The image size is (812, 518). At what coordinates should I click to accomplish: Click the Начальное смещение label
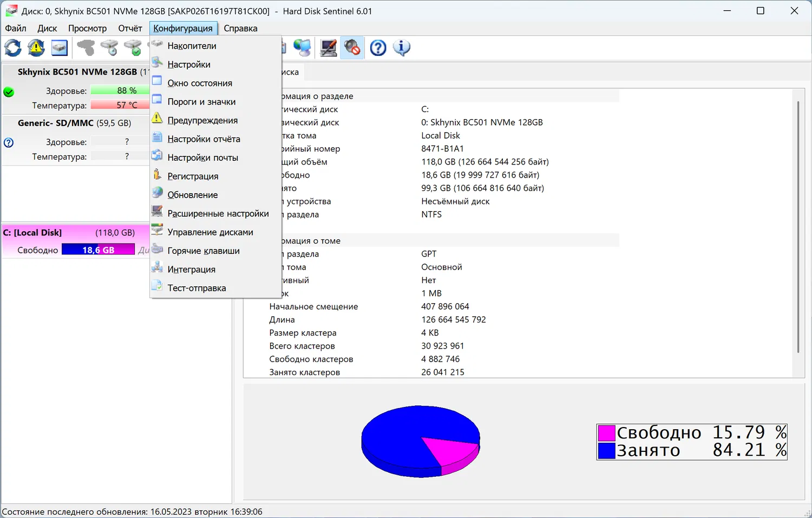pos(313,306)
